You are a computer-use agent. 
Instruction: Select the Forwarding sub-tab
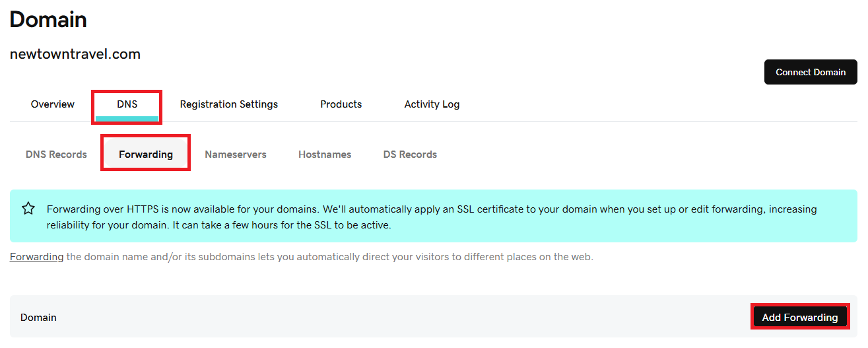pyautogui.click(x=146, y=155)
